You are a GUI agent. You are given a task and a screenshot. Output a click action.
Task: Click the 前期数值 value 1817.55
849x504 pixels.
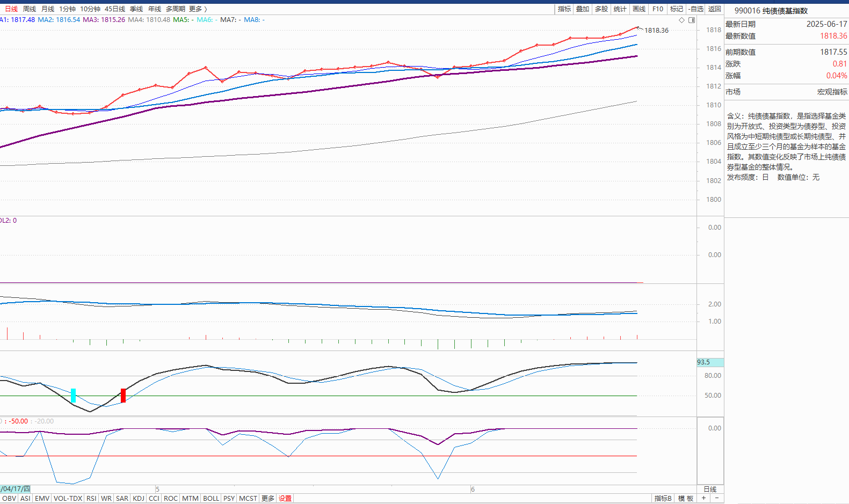click(x=833, y=52)
